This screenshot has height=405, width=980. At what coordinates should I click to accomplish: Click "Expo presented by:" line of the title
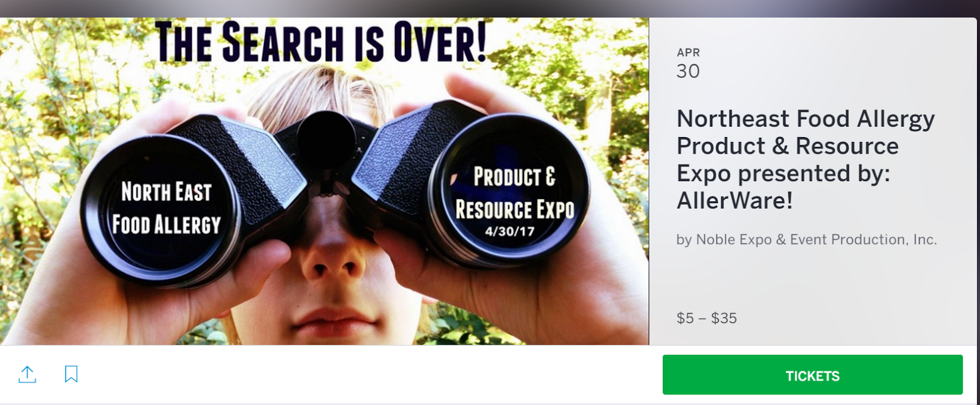coord(783,174)
